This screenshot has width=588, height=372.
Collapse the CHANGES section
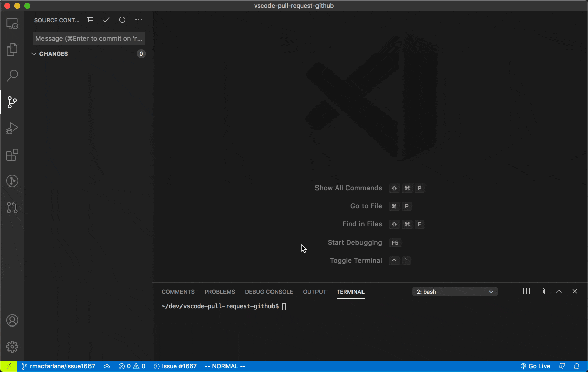pyautogui.click(x=34, y=54)
